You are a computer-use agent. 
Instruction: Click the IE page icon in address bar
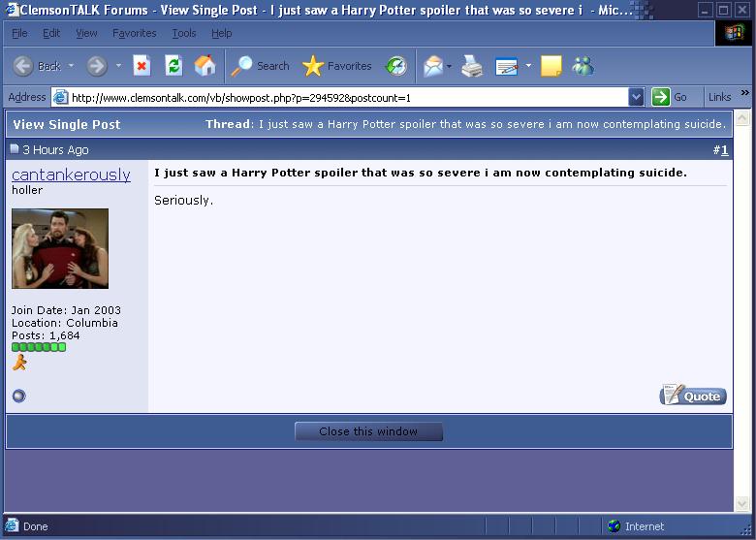pyautogui.click(x=60, y=97)
